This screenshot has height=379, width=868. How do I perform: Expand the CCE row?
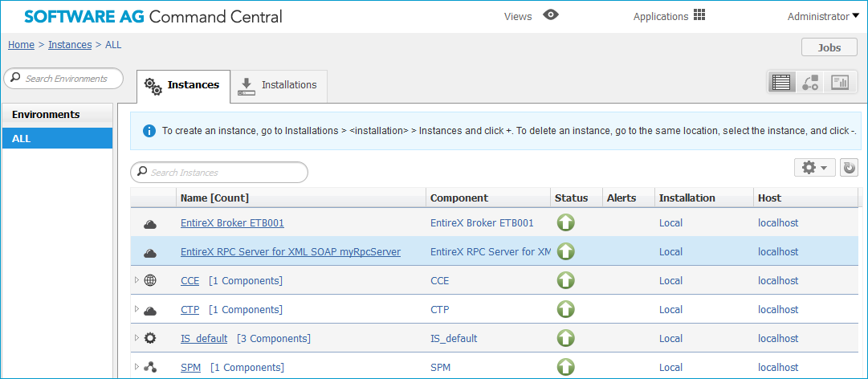click(x=137, y=280)
